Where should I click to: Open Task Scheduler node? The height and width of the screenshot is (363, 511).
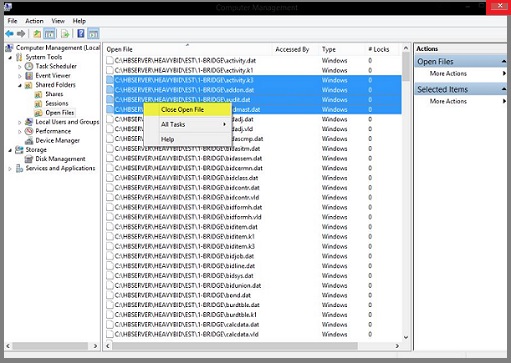tap(56, 66)
